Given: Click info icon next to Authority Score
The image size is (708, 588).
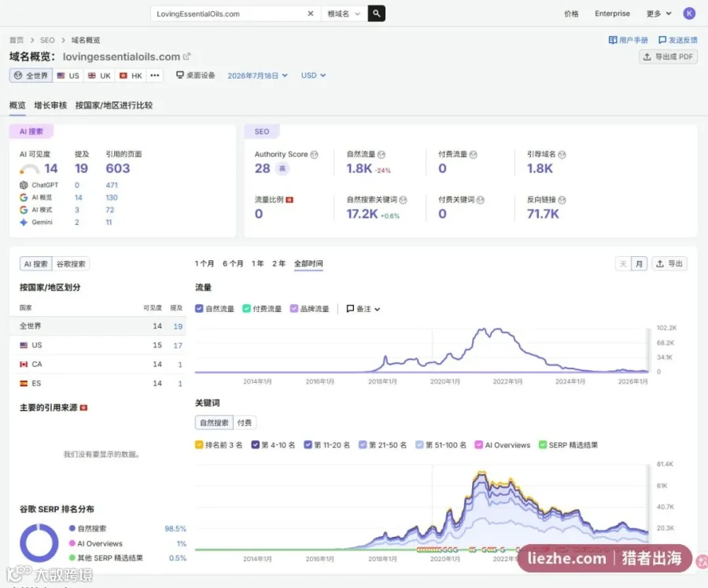Looking at the screenshot, I should [314, 155].
